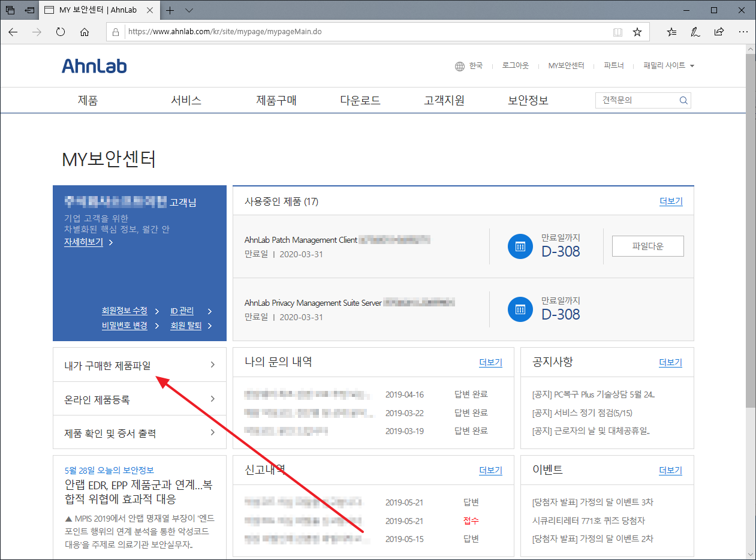
Task: Open 가정의 달 이벤트 3차 announcement
Action: tap(592, 502)
